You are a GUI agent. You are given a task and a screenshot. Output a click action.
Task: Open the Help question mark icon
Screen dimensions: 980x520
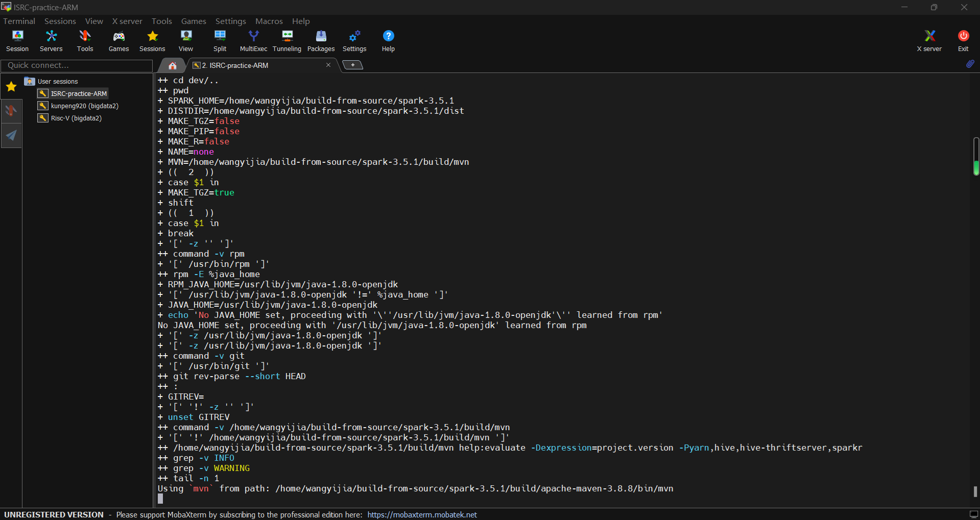(388, 41)
